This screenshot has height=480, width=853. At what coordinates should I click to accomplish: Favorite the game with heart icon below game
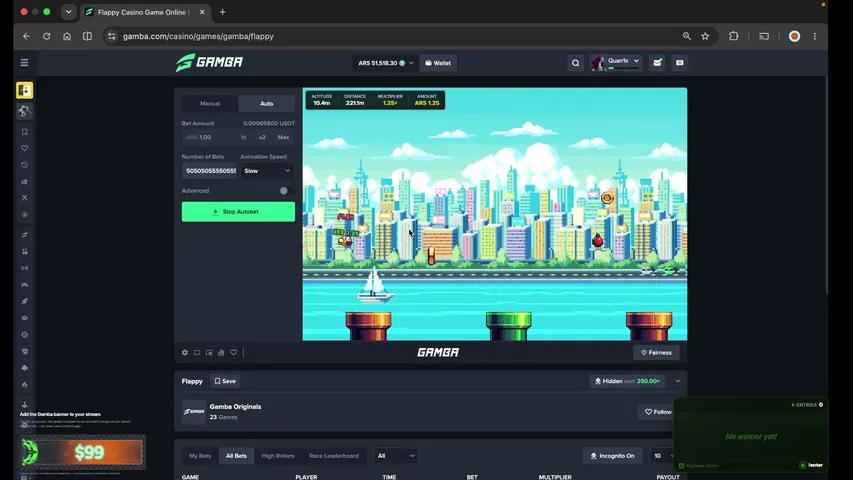click(233, 353)
